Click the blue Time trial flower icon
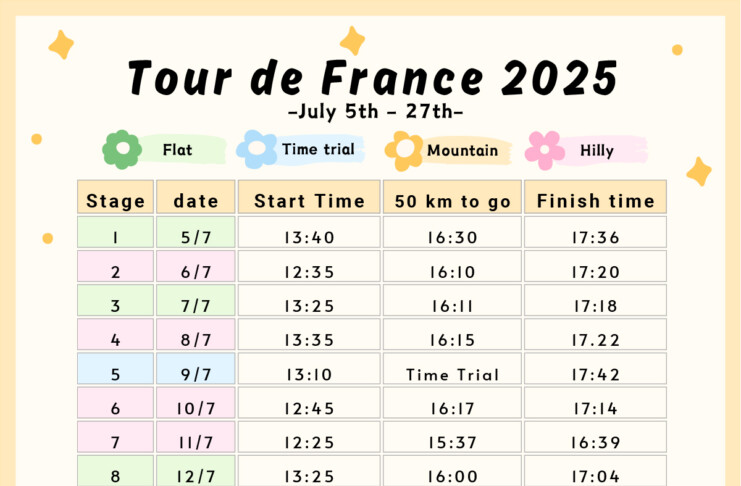Screen dimensions: 741x486 click(256, 150)
